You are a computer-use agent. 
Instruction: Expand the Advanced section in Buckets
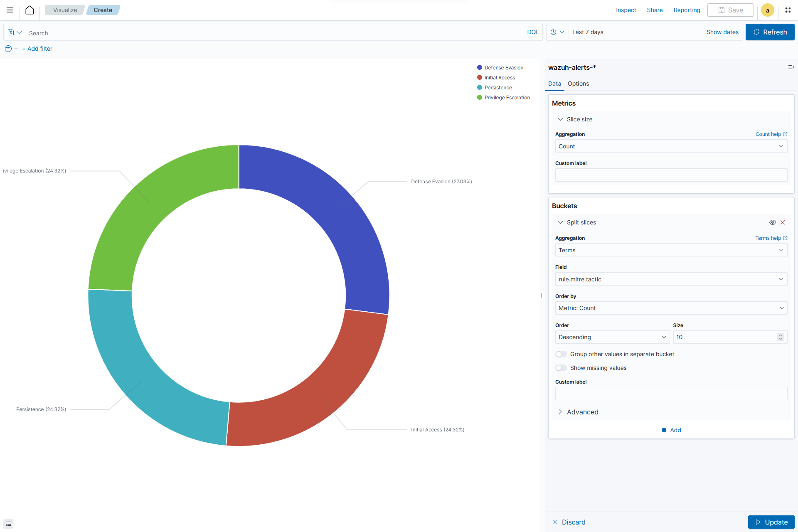tap(582, 411)
